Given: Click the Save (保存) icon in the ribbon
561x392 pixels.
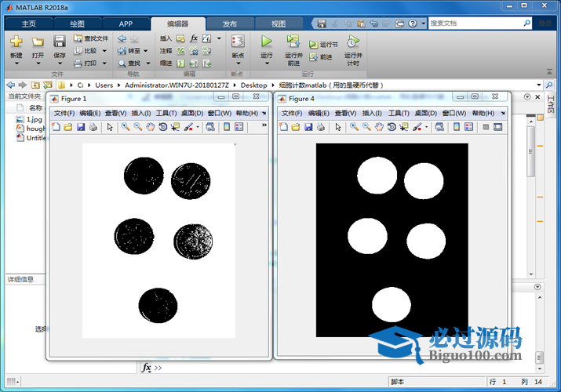Looking at the screenshot, I should click(x=60, y=42).
